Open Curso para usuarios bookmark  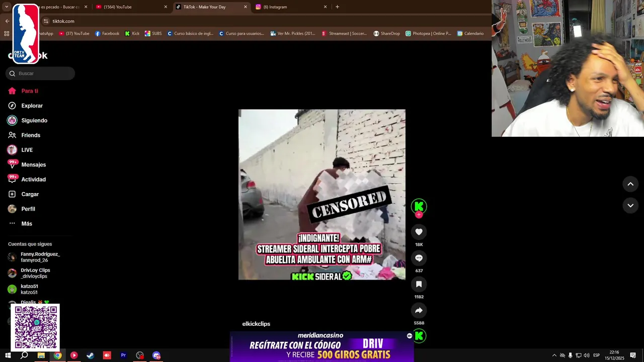(242, 34)
